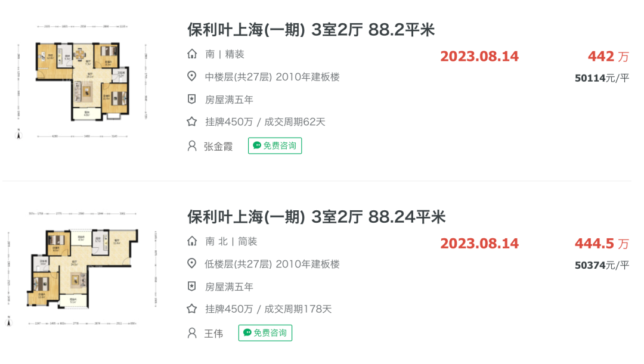The width and height of the screenshot is (644, 364).
Task: Click the shield badge icon in first listing
Action: [x=192, y=99]
